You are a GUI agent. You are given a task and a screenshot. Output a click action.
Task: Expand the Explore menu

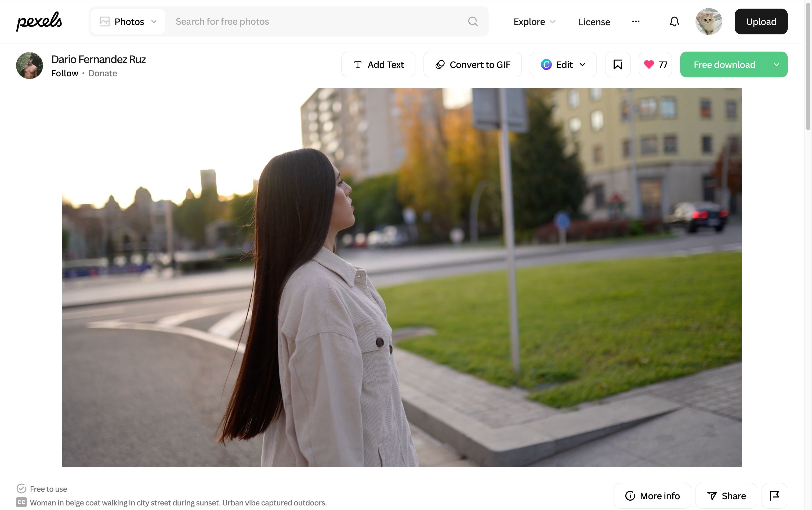(534, 22)
